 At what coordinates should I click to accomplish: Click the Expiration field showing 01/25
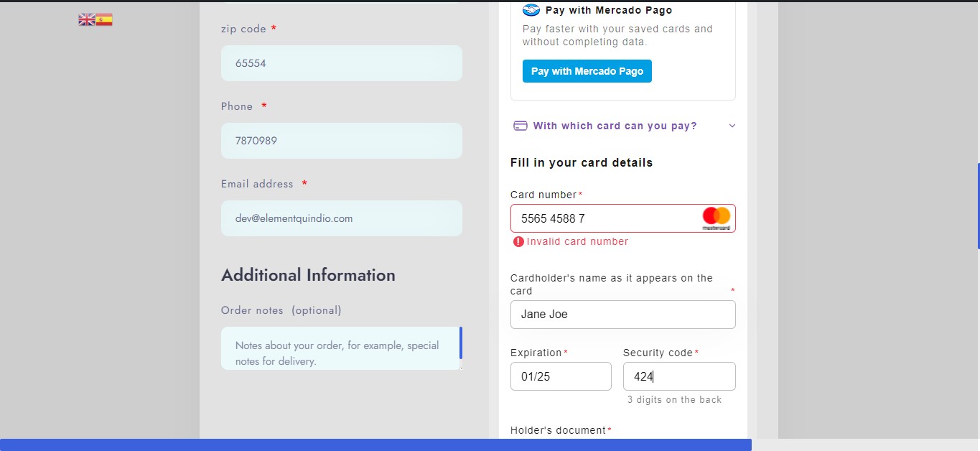[561, 376]
